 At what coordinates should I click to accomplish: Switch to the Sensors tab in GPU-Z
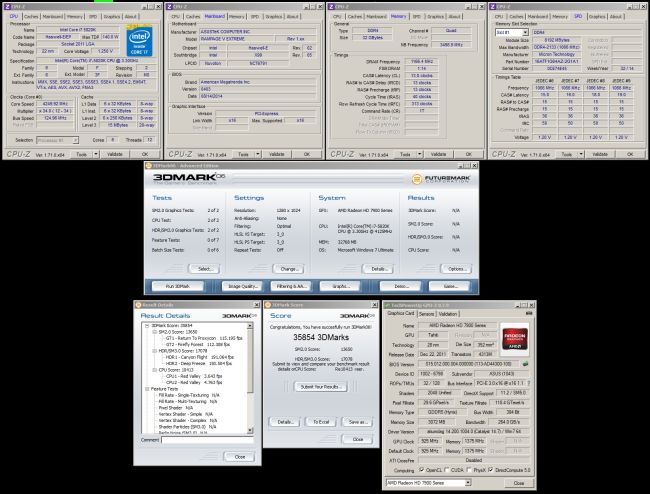click(x=426, y=314)
